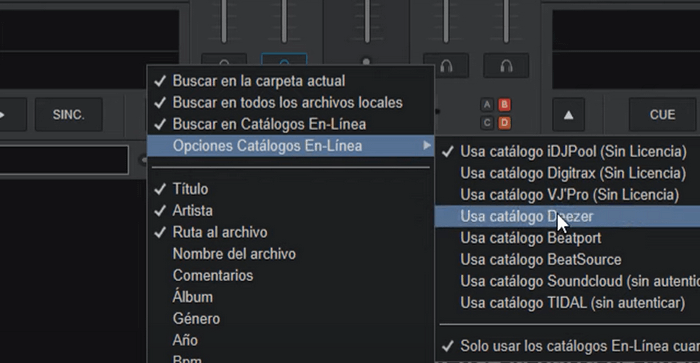Image resolution: width=700 pixels, height=363 pixels.
Task: Toggle Buscar en todos los archivos locales
Action: (291, 102)
